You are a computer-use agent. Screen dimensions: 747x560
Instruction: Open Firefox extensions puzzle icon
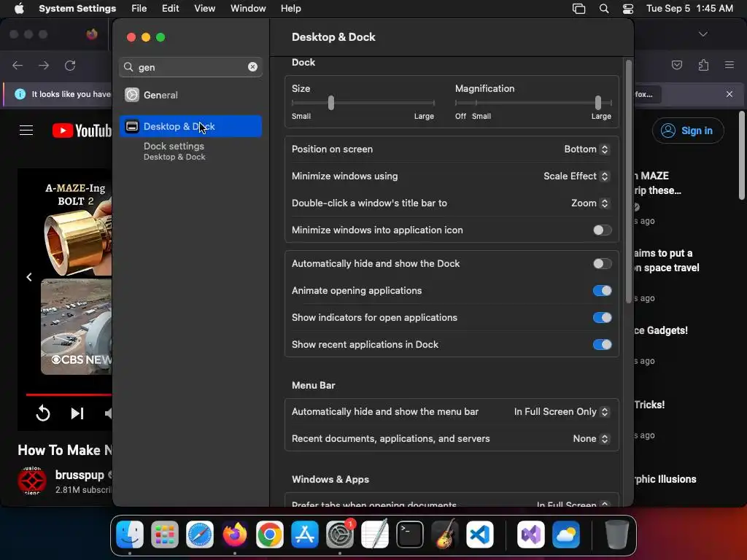coord(703,65)
